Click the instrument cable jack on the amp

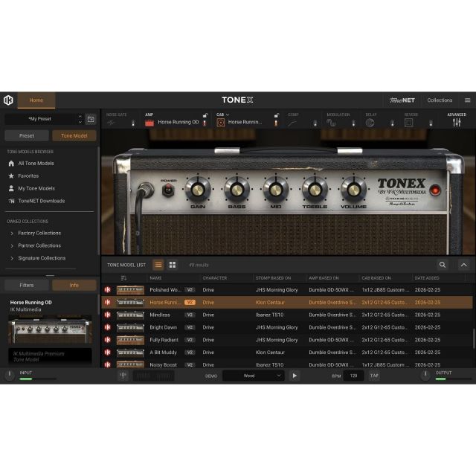tap(146, 190)
